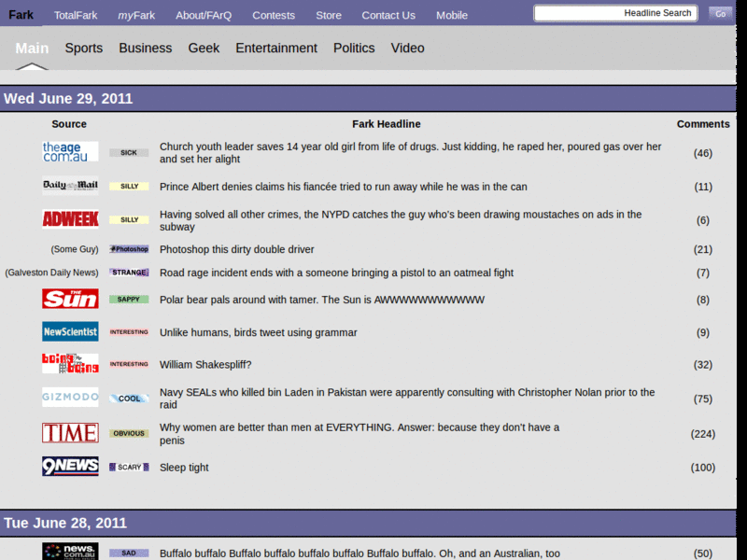This screenshot has height=560, width=747.
Task: Open theage.com.au source logo
Action: pos(70,152)
